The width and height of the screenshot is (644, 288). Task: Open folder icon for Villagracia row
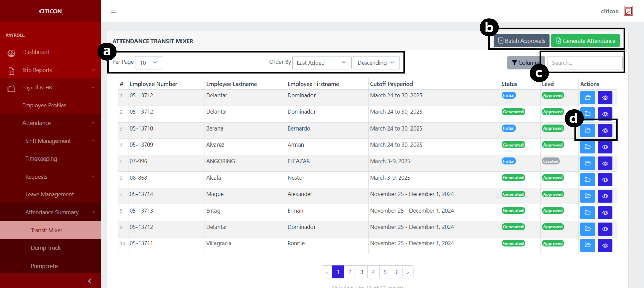(587, 245)
